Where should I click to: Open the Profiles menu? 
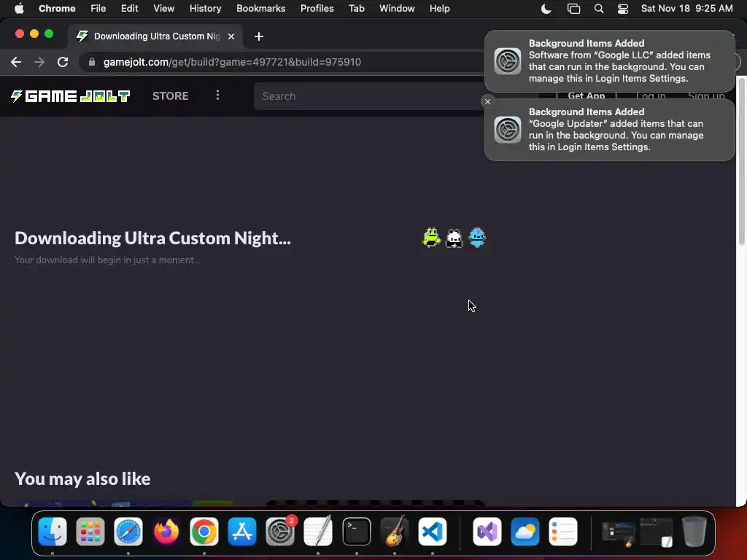tap(317, 9)
